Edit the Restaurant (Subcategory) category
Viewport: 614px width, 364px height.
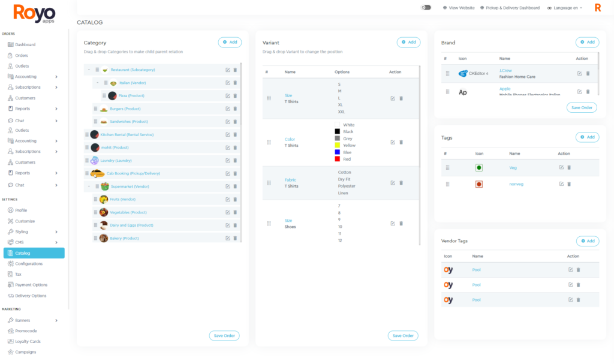tap(227, 70)
